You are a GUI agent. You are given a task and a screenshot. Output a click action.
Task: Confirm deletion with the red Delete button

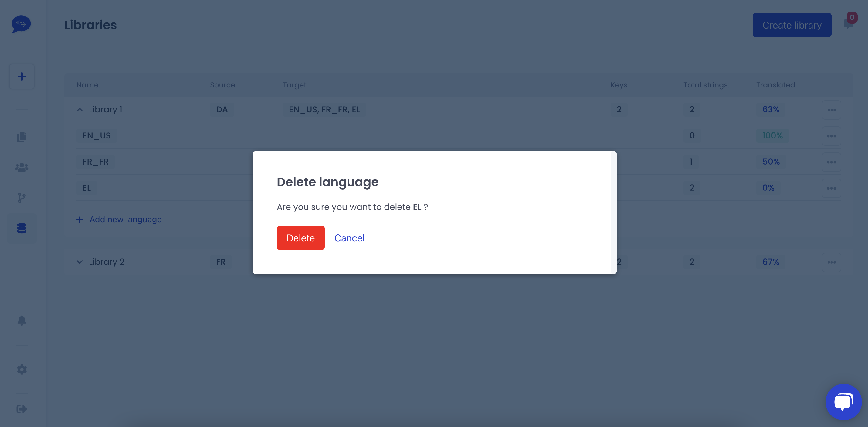(300, 238)
